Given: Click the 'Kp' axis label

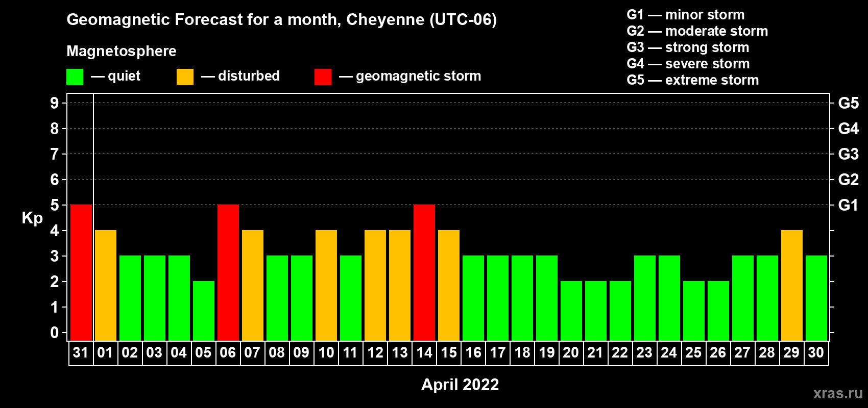Looking at the screenshot, I should 32,218.
